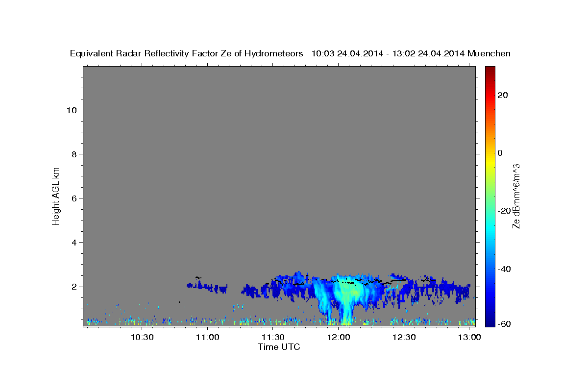This screenshot has height=392, width=588.
Task: Click the 12:00 time tick label
Action: point(338,338)
